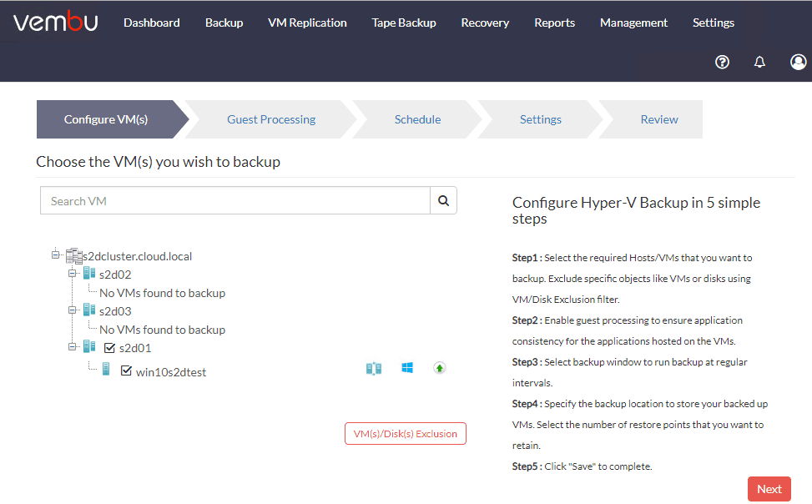Collapse the s2d03 host node
This screenshot has height=504, width=812.
[73, 310]
